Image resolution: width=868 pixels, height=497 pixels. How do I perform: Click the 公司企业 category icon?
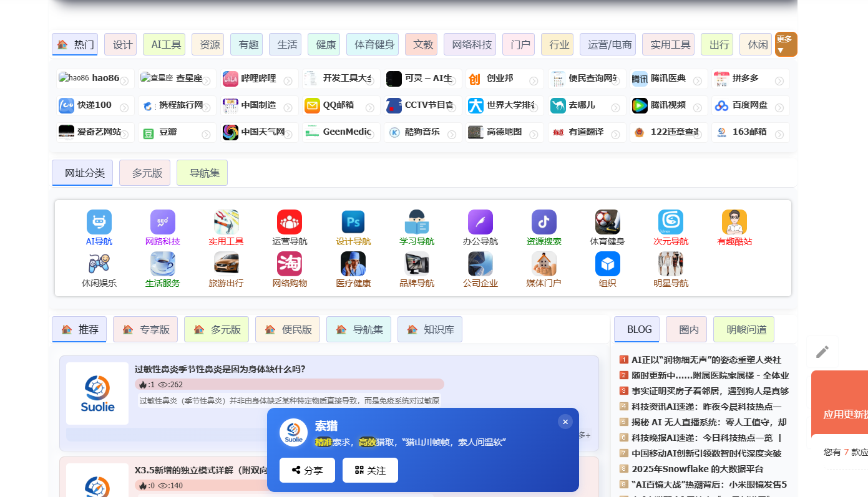(480, 264)
